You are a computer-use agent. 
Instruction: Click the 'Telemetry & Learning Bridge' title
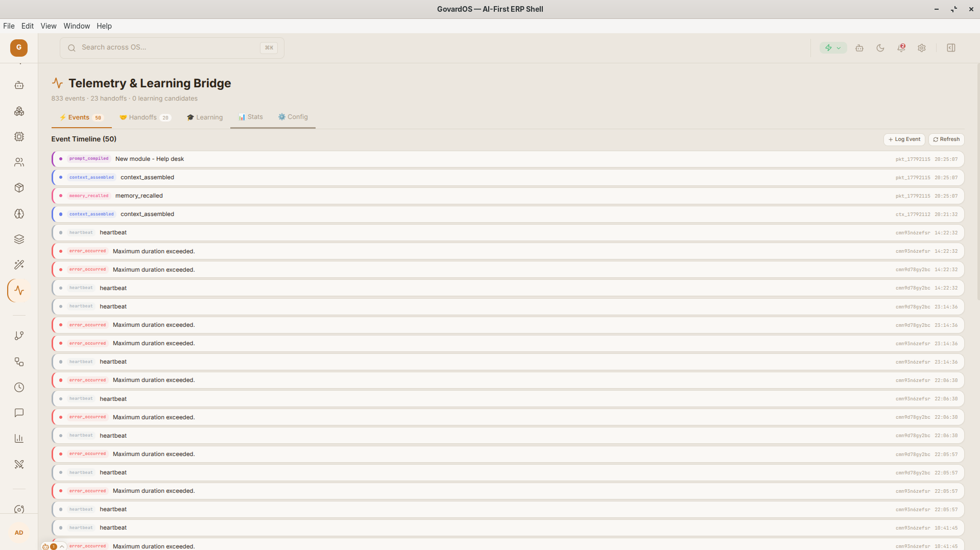[x=150, y=83]
